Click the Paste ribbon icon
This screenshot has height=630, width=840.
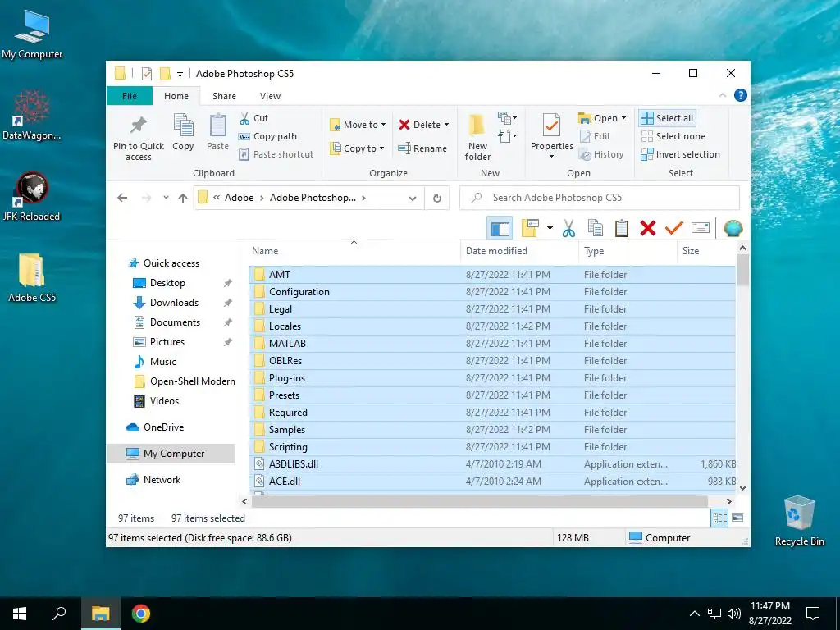(x=217, y=132)
